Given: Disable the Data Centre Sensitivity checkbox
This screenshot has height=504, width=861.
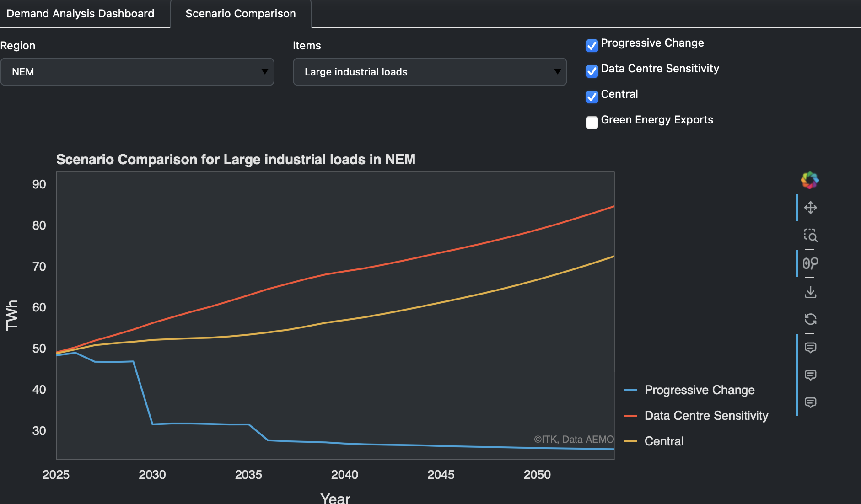Looking at the screenshot, I should [x=592, y=71].
